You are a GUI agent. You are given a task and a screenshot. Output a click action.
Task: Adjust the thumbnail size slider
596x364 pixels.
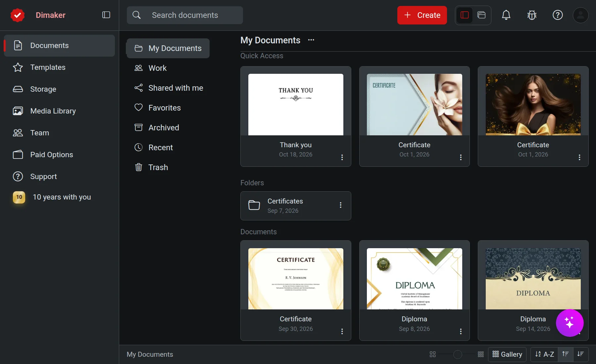pyautogui.click(x=458, y=354)
